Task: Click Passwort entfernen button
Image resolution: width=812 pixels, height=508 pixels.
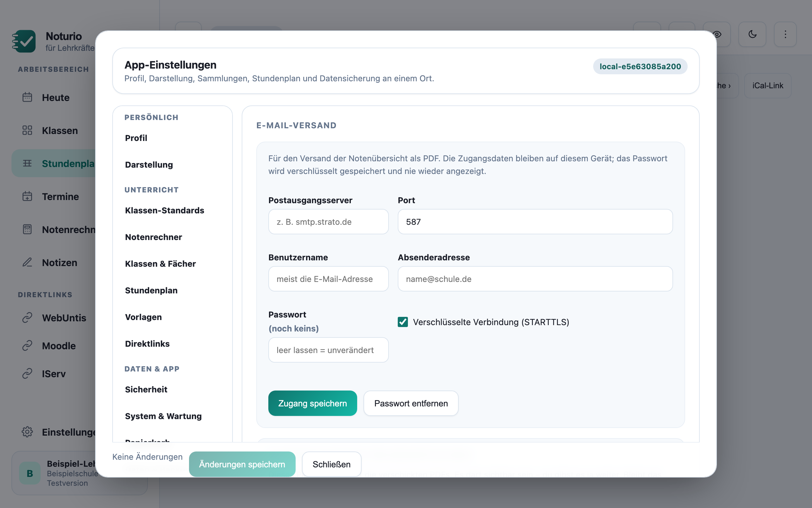Action: (411, 403)
